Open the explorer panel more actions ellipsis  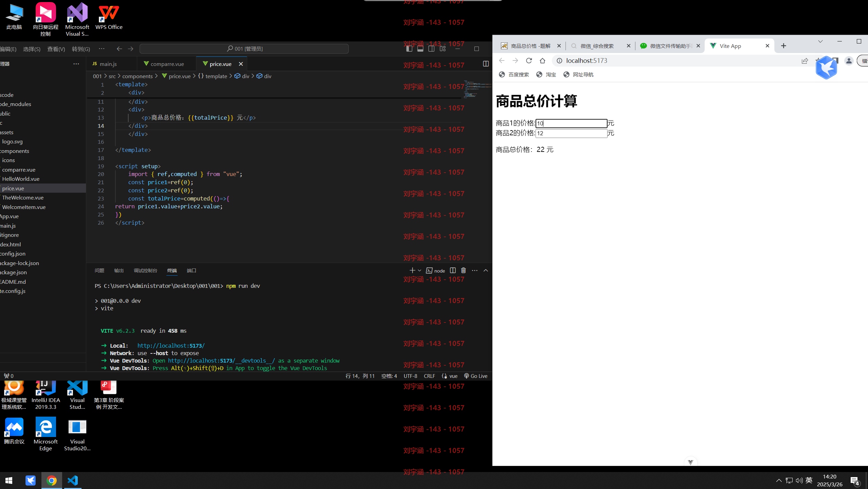pos(76,64)
